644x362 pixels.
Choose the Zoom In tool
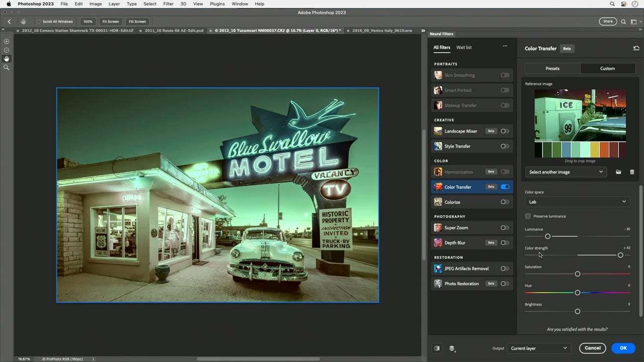coord(7,41)
